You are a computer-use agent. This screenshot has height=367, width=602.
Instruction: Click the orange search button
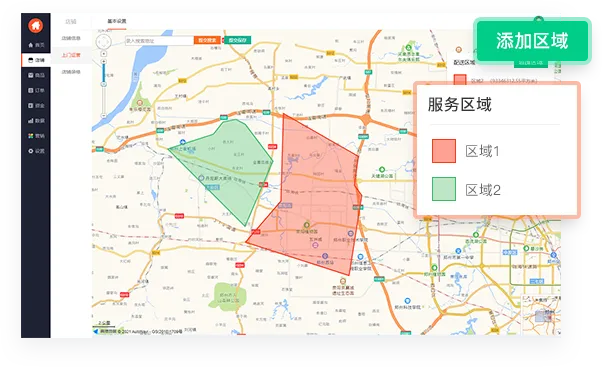point(207,40)
